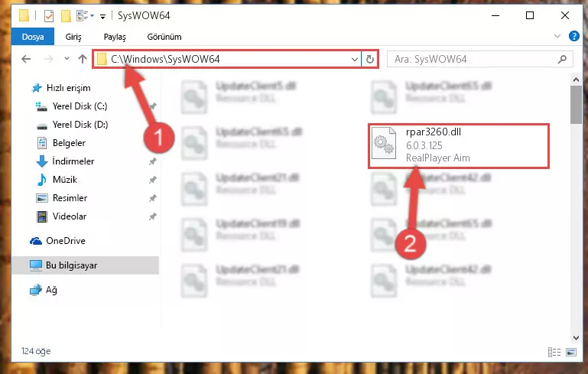The height and width of the screenshot is (374, 588).
Task: Refresh the SysWOW64 folder view
Action: tap(370, 59)
